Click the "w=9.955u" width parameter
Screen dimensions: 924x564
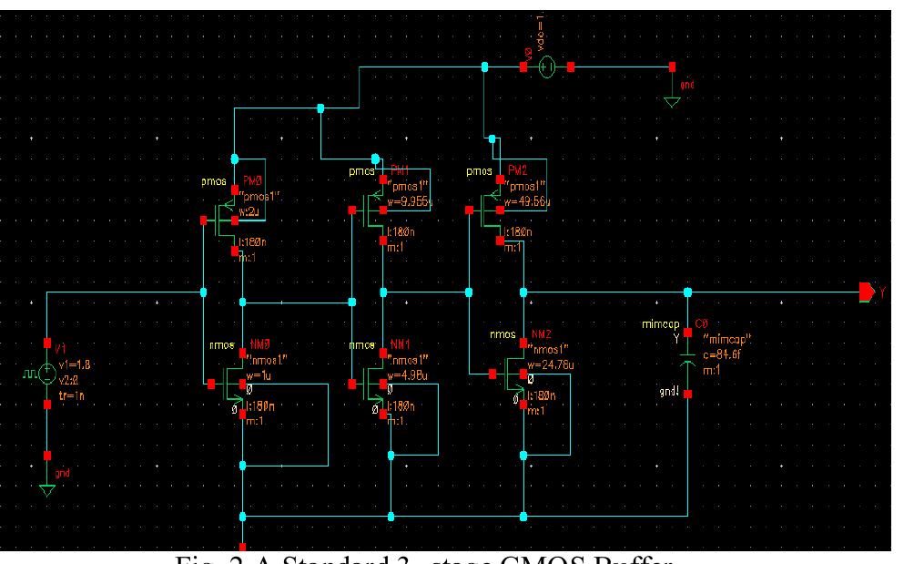pyautogui.click(x=411, y=201)
